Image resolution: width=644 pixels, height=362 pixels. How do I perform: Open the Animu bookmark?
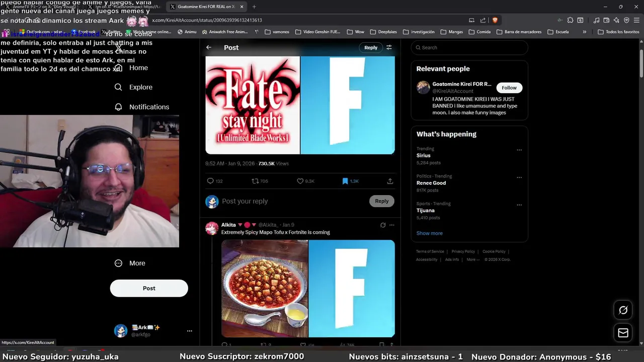(187, 32)
